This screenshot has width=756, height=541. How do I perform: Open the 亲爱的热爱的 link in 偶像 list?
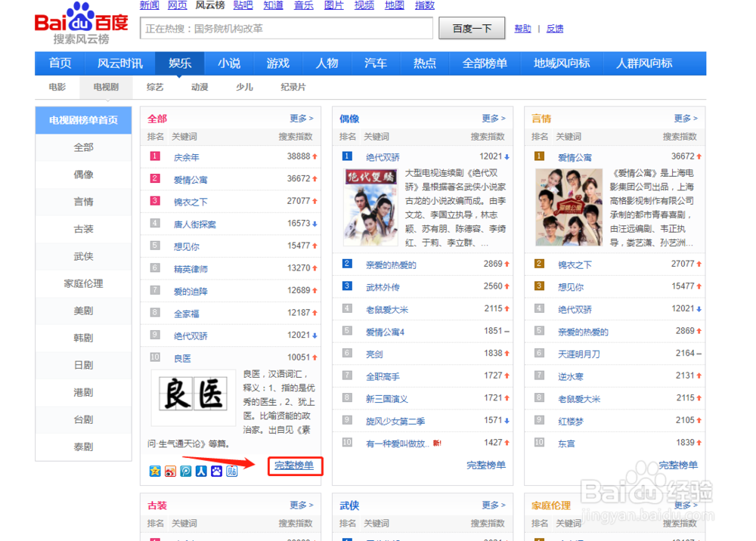pyautogui.click(x=391, y=265)
